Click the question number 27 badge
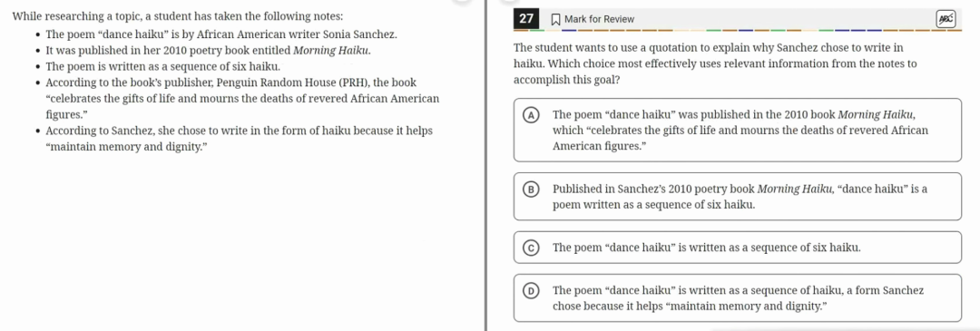The height and width of the screenshot is (331, 980). click(x=526, y=19)
